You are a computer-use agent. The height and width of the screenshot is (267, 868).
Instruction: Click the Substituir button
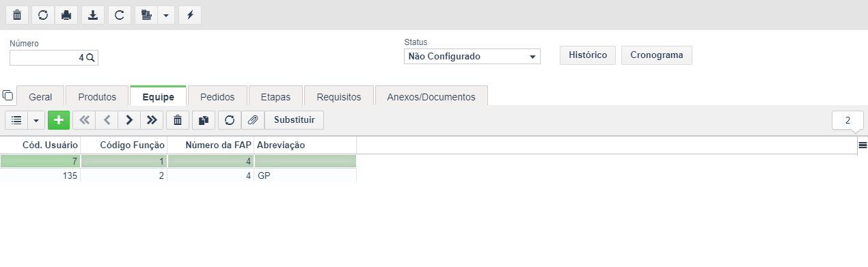[x=295, y=120]
